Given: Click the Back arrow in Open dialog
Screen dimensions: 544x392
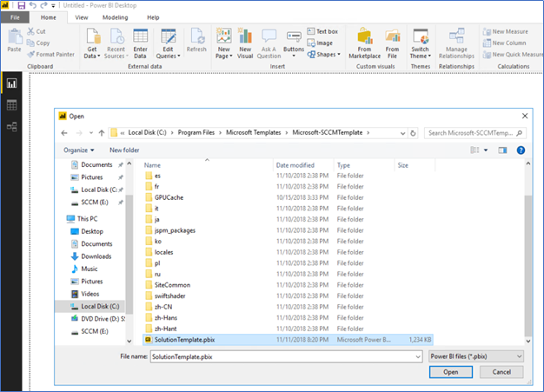Looking at the screenshot, I should 64,133.
